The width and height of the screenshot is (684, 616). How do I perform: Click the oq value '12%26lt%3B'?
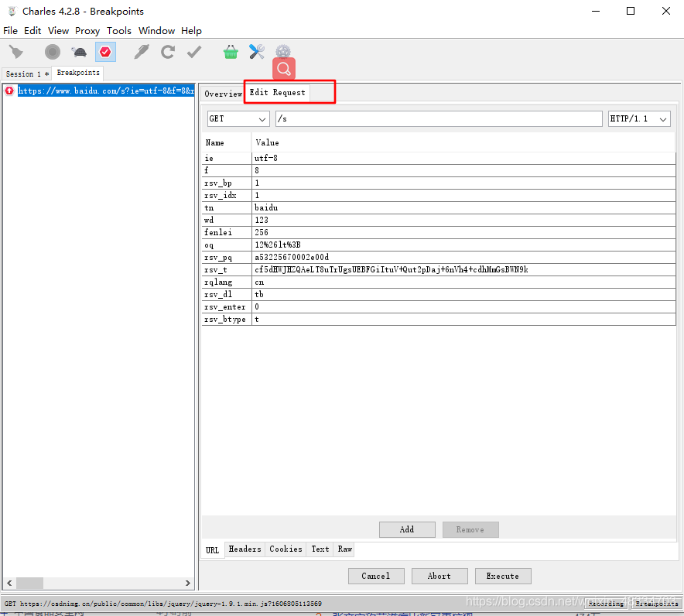tap(463, 245)
